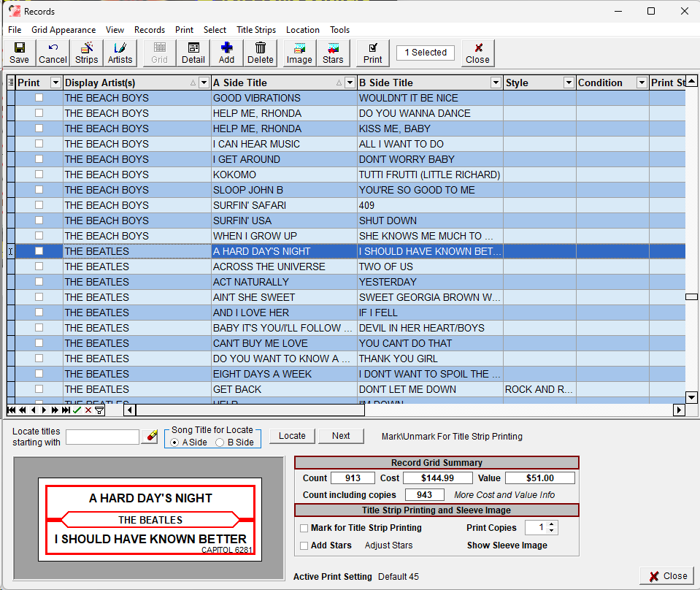Screen dimensions: 700x590
Task: Delete the selected record
Action: click(260, 53)
